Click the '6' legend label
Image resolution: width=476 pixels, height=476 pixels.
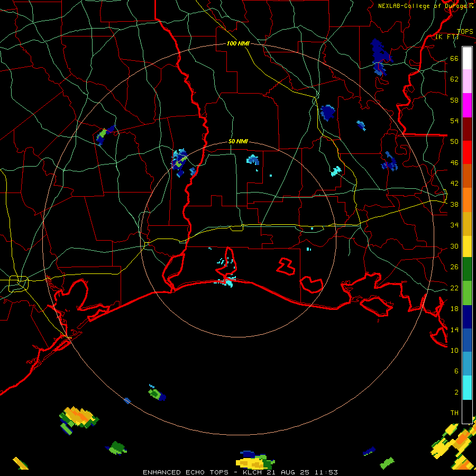tap(456, 371)
